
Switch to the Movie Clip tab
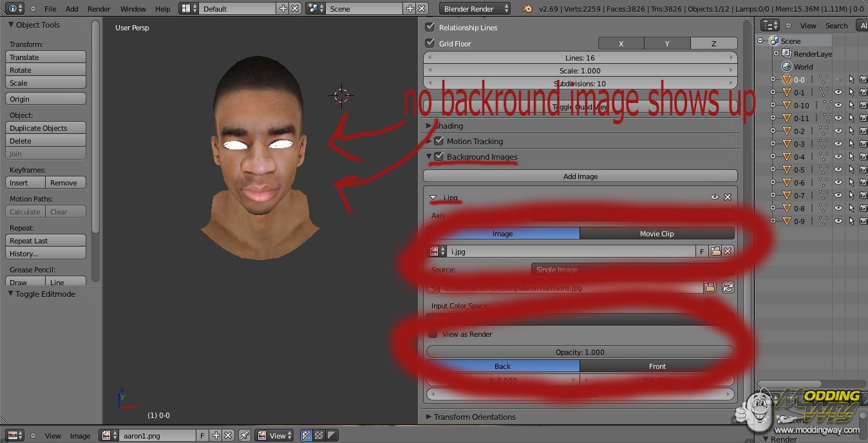click(x=657, y=234)
